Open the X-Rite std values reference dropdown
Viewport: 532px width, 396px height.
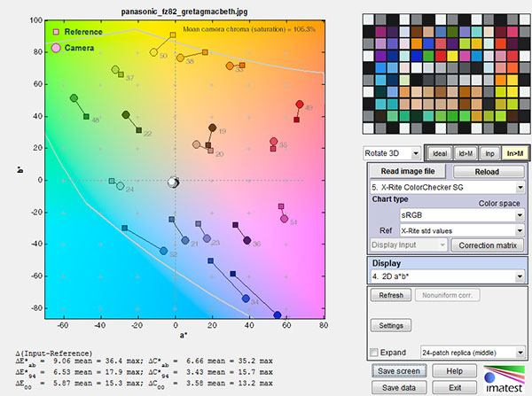(x=462, y=231)
